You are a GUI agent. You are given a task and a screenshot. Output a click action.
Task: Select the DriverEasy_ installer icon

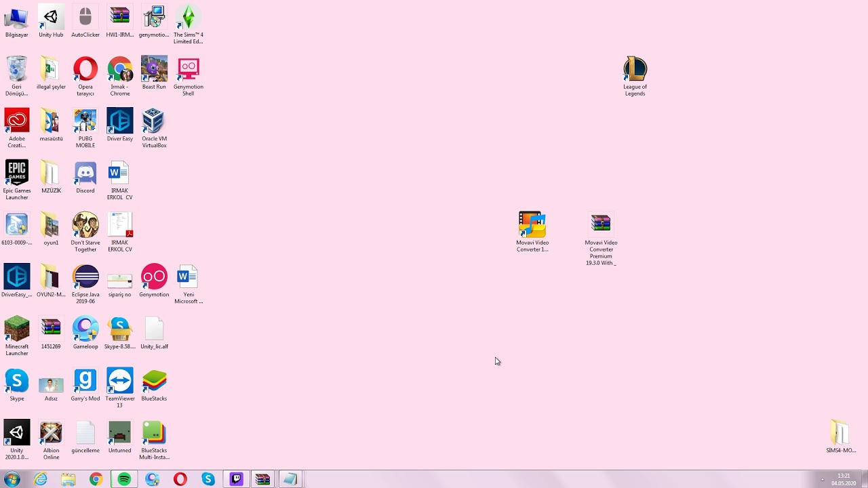click(16, 281)
